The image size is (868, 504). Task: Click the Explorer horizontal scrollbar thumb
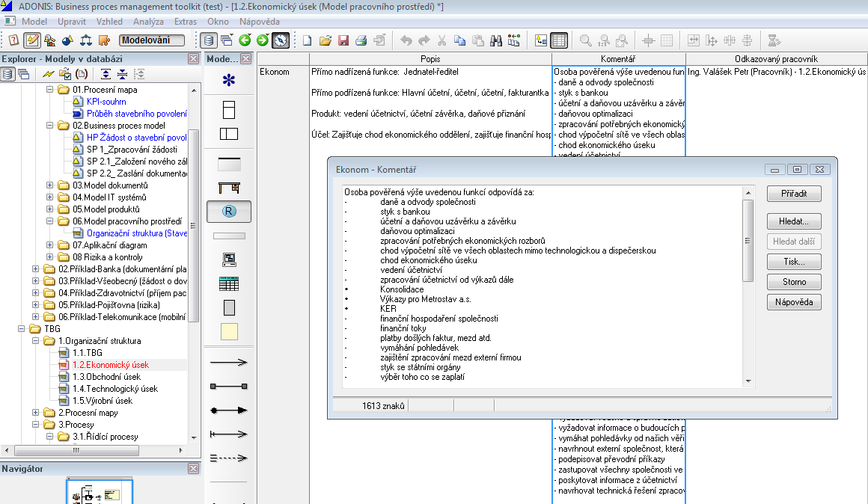[76, 450]
